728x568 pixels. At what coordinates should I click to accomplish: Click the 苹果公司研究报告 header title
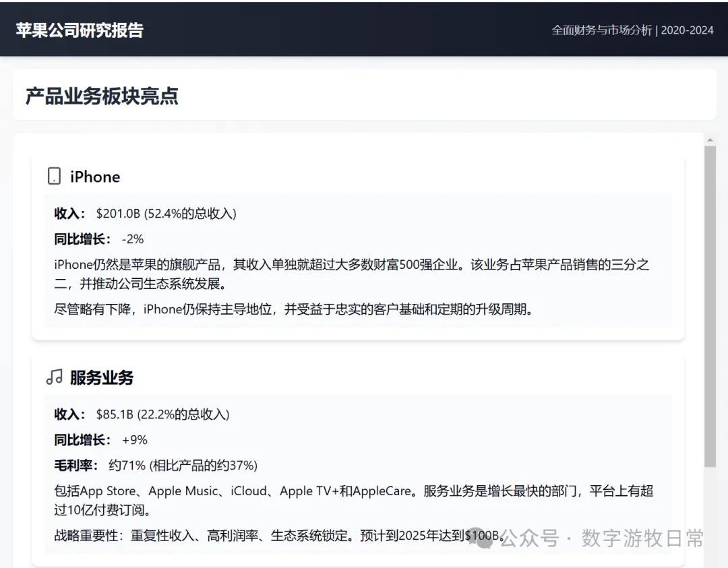[x=80, y=30]
